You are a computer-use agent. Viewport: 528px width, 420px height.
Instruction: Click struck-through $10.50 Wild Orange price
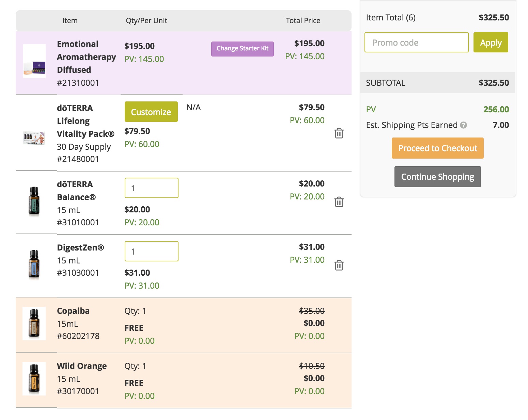[x=312, y=366]
